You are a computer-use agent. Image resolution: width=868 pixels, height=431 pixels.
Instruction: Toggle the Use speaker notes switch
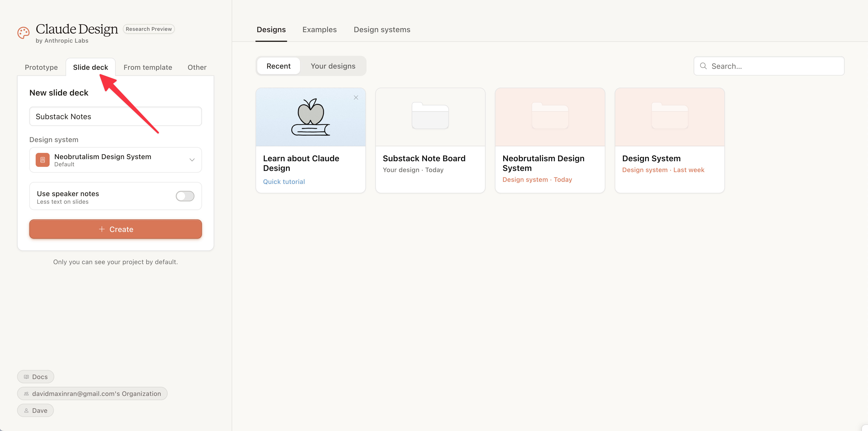(185, 196)
